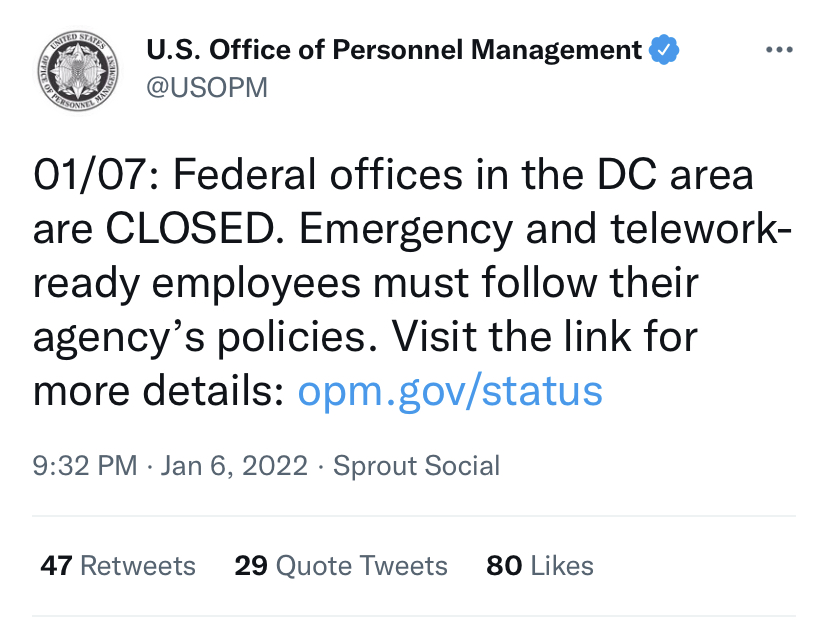Screen dimensions: 828x620
Task: Open the three-dot more options menu
Action: coord(779,50)
